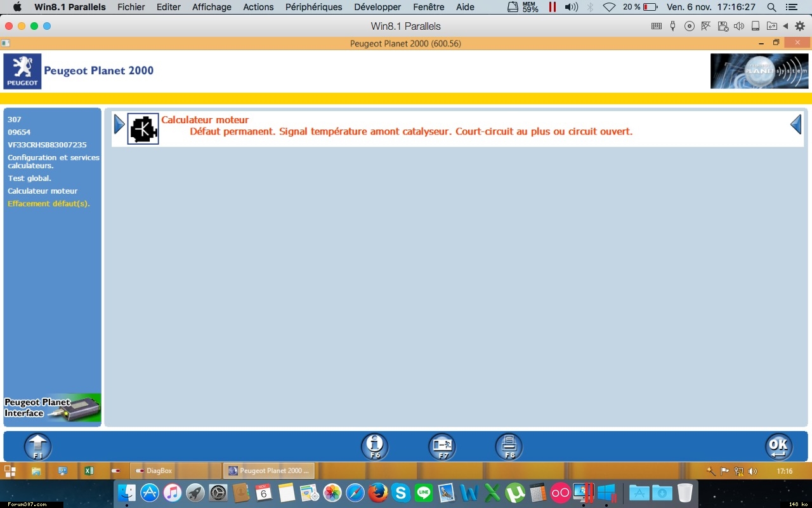Image resolution: width=812 pixels, height=508 pixels.
Task: Open the Fichier menu
Action: (x=131, y=7)
